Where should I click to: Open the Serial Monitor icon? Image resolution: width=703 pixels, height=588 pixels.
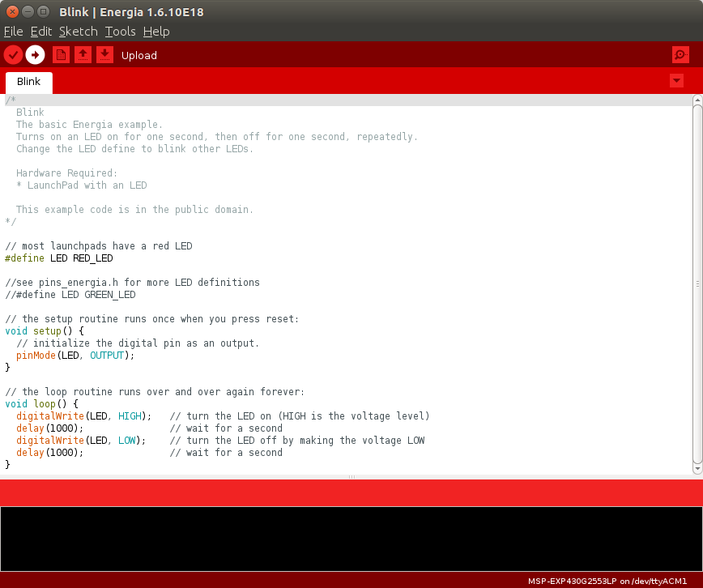point(680,55)
